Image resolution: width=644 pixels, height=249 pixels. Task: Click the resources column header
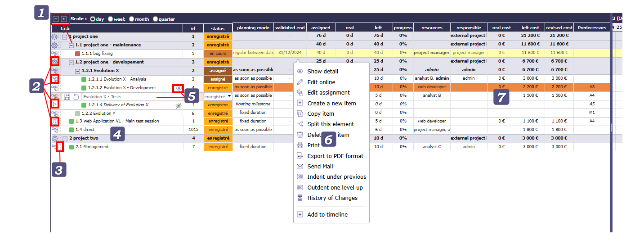pyautogui.click(x=432, y=28)
